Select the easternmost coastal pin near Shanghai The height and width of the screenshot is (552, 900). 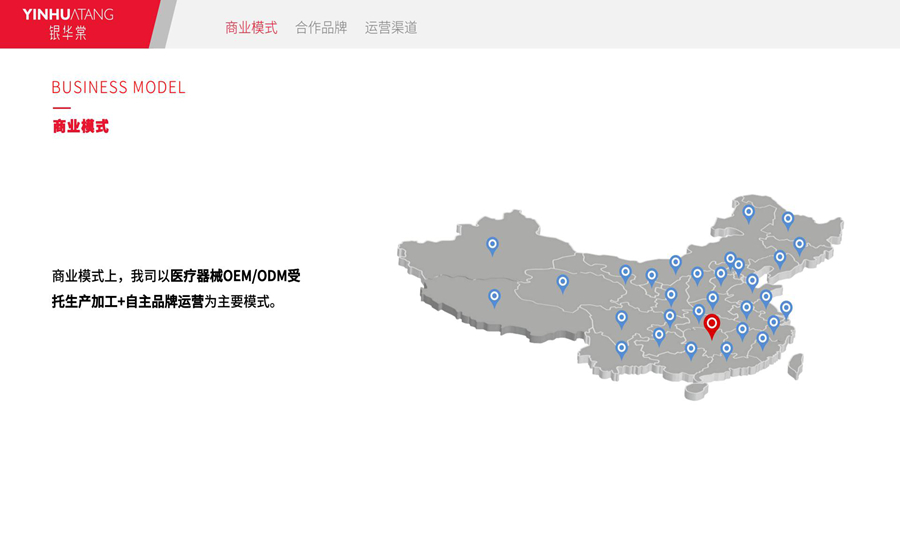(786, 308)
